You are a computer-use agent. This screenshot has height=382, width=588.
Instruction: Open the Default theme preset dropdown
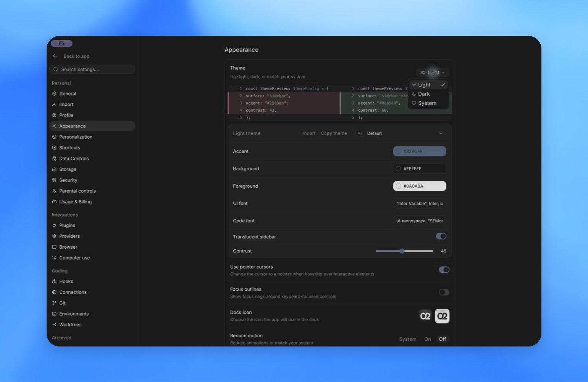(400, 133)
